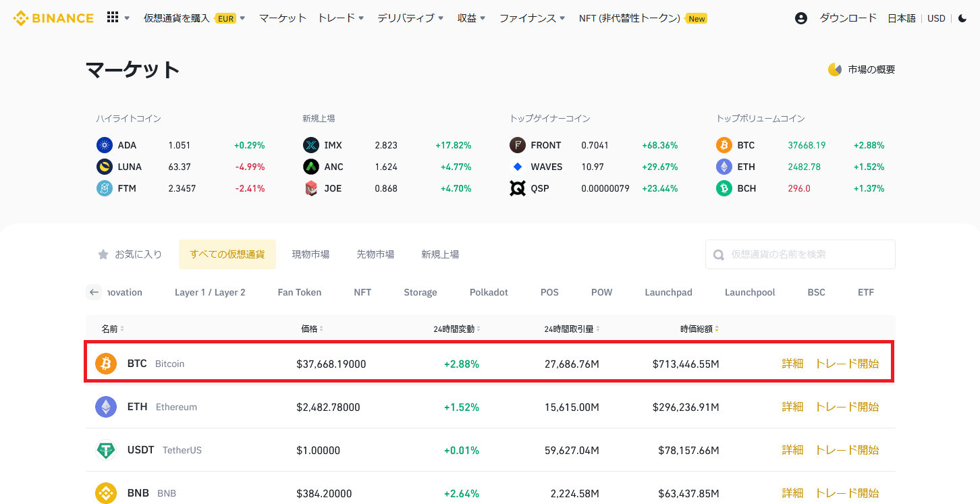Click the ADA coin icon in highlights
The height and width of the screenshot is (504, 980).
click(104, 145)
